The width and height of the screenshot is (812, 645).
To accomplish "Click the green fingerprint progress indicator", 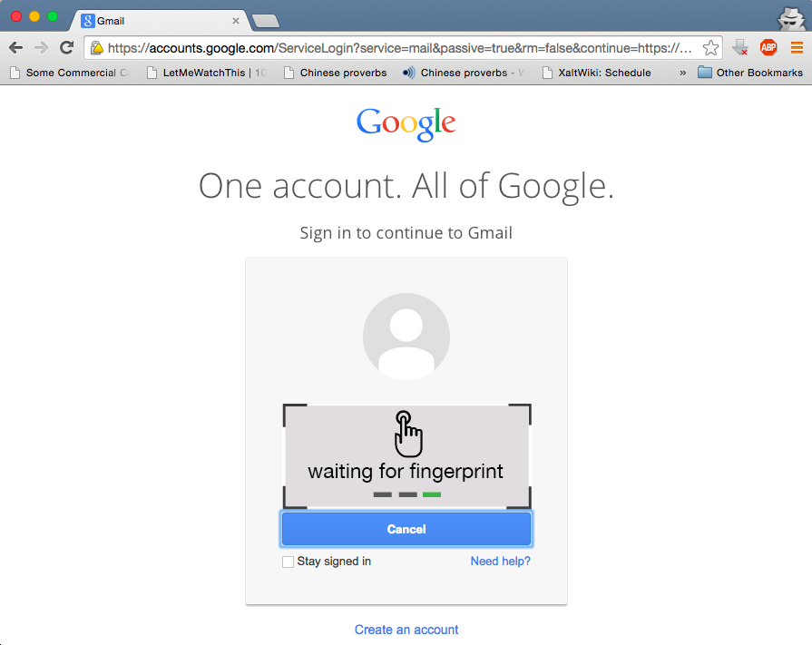I will click(432, 495).
